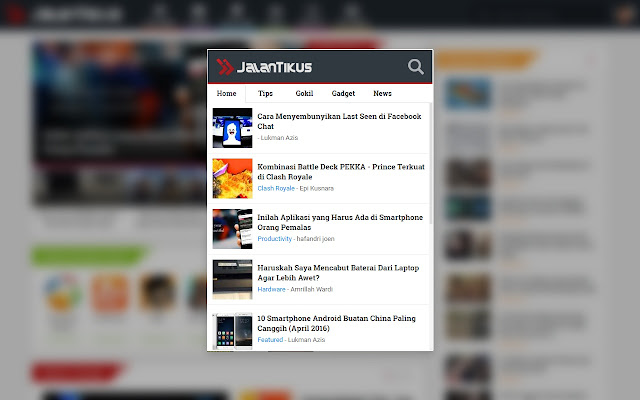Click the Hardware category link

[x=271, y=289]
